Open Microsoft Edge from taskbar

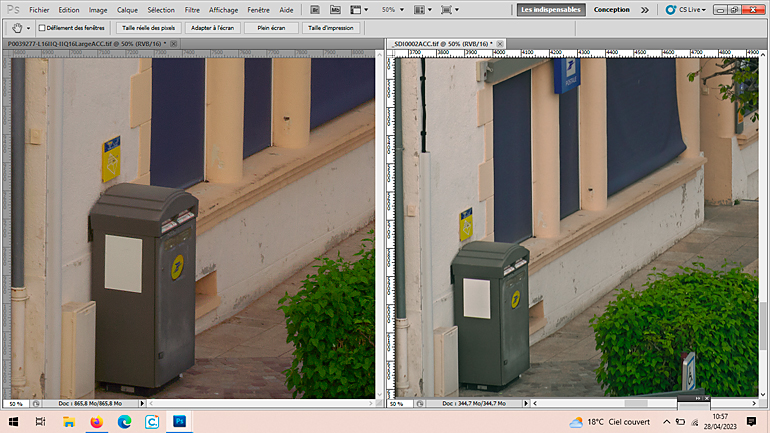124,422
